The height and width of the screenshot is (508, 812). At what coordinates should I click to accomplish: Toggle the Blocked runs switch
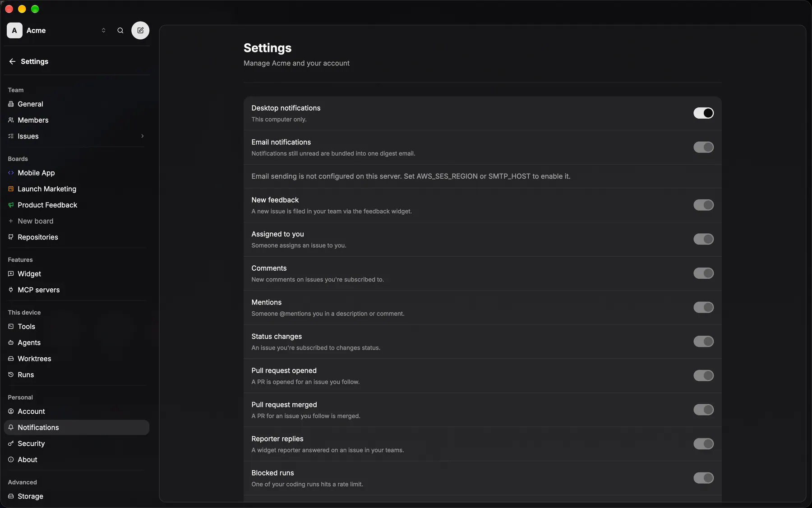coord(703,478)
